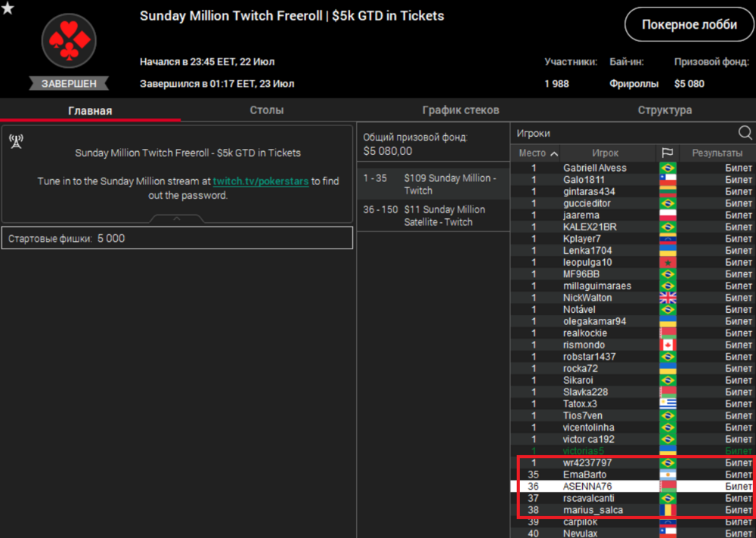The image size is (756, 538).
Task: Select player Notável
Action: [579, 310]
